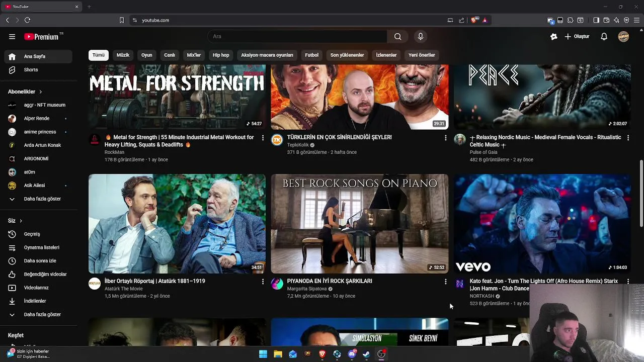Select the Oyun filter chip

click(x=147, y=55)
